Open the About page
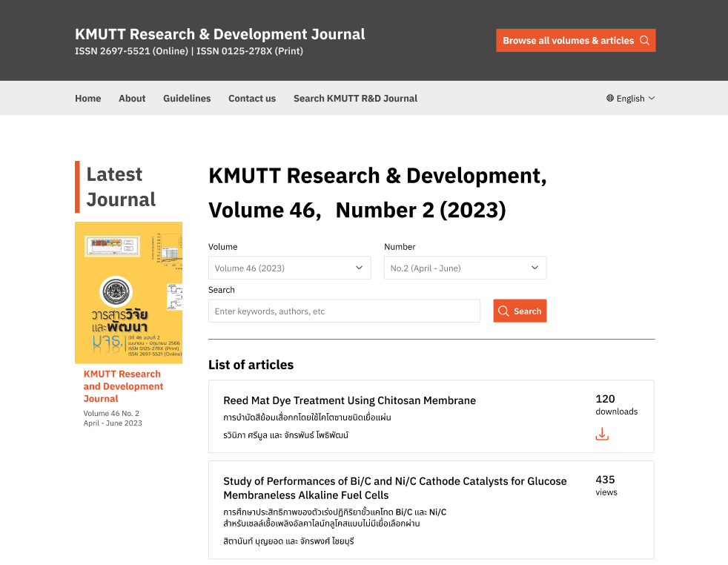728x565 pixels. 132,98
